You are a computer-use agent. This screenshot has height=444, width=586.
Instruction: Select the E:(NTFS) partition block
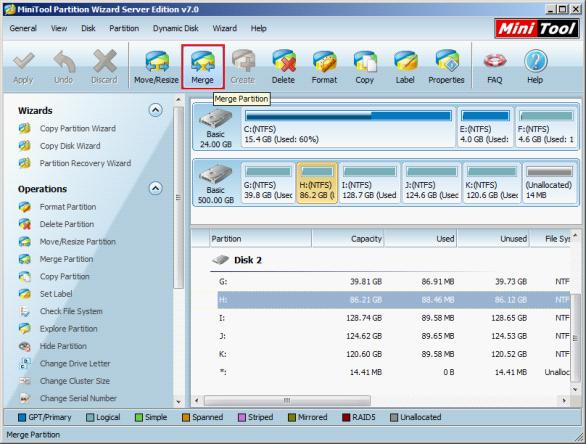(x=485, y=127)
